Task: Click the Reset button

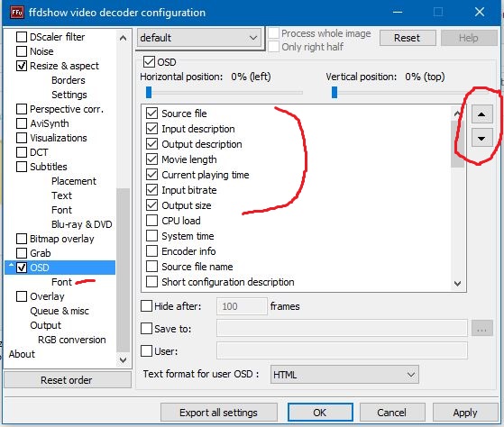Action: point(408,38)
